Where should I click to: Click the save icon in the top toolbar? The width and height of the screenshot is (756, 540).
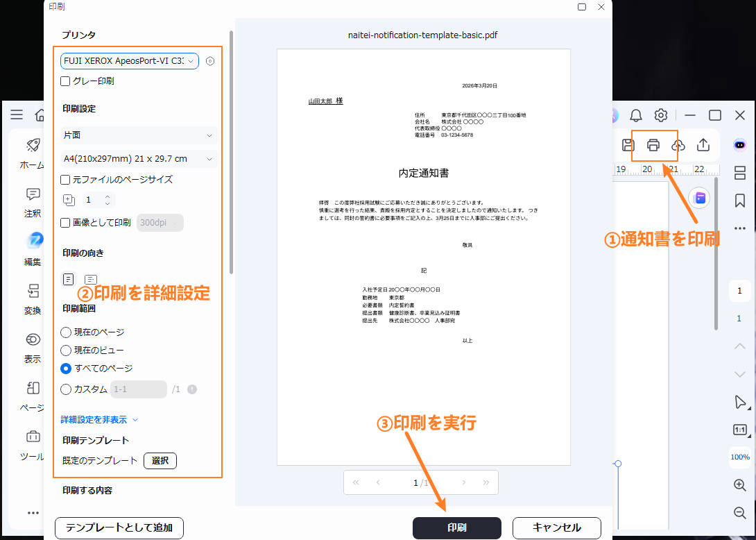tap(628, 145)
